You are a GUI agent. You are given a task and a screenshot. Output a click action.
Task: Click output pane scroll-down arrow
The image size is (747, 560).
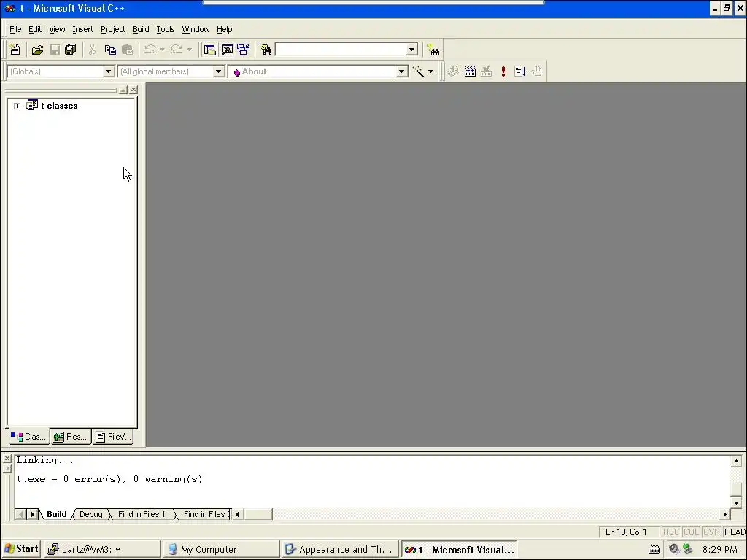(737, 503)
